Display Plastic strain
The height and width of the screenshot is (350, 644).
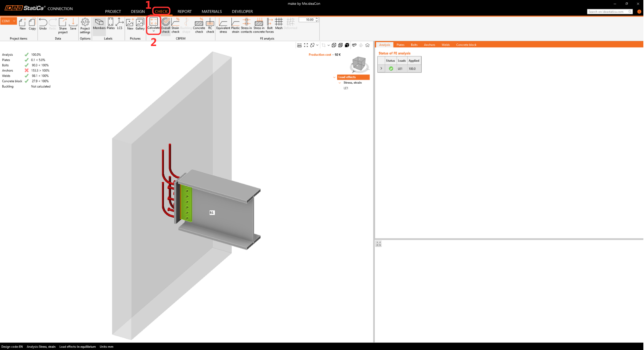click(235, 26)
